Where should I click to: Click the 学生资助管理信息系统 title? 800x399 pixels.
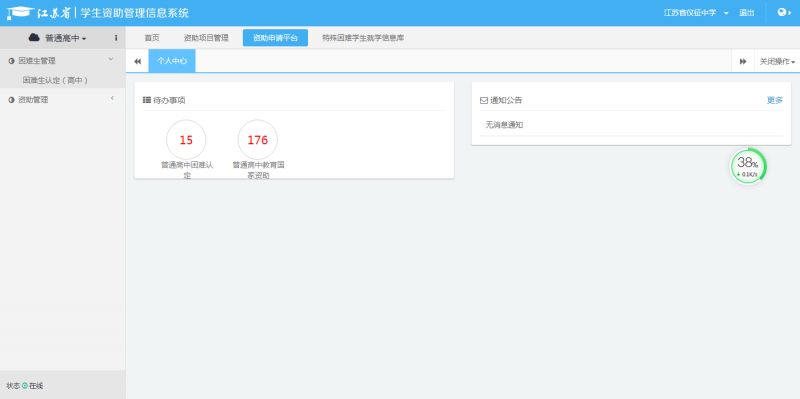(x=135, y=13)
